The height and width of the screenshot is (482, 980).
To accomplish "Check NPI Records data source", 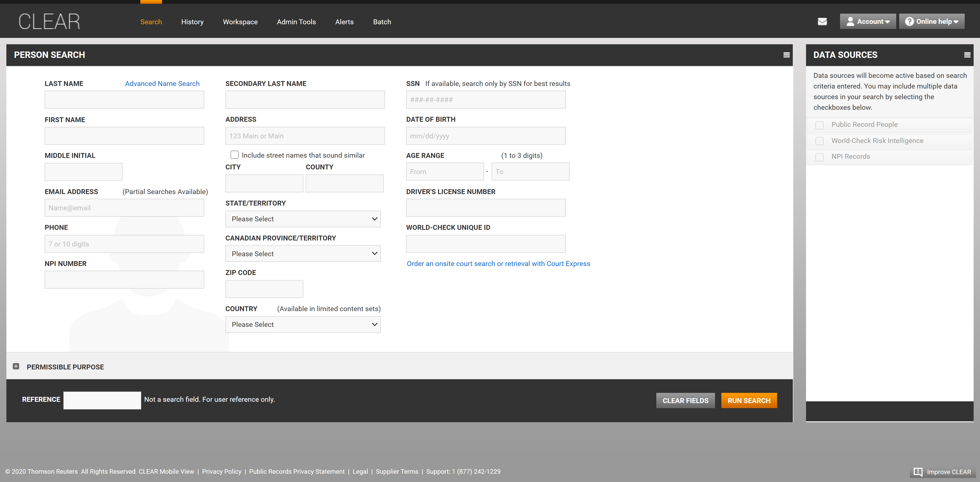I will [x=819, y=157].
